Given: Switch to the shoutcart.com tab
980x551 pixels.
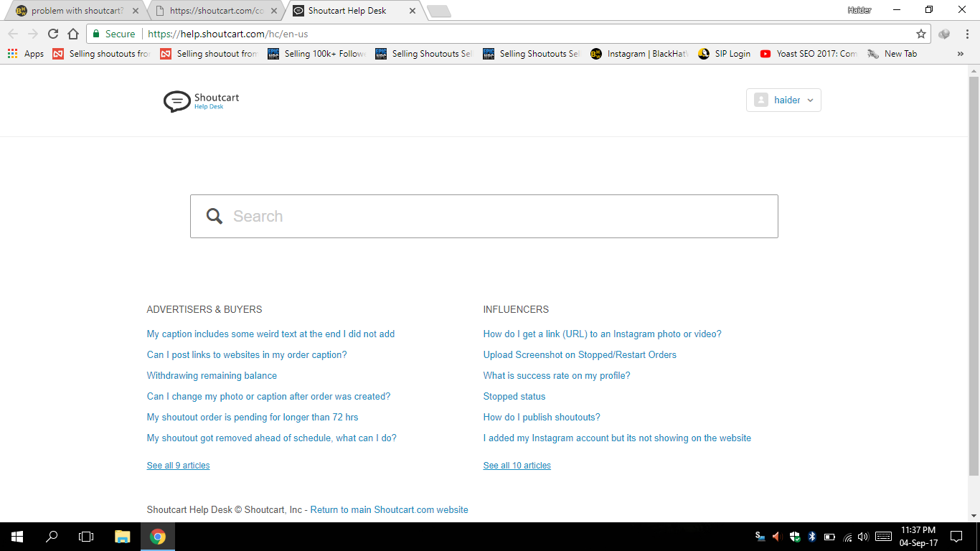Looking at the screenshot, I should (x=215, y=11).
